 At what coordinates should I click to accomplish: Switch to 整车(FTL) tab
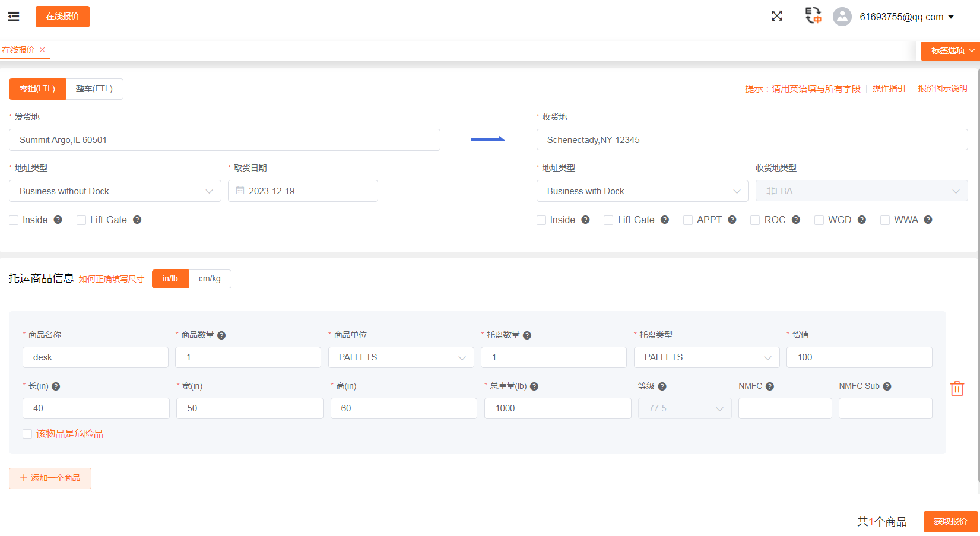coord(94,89)
